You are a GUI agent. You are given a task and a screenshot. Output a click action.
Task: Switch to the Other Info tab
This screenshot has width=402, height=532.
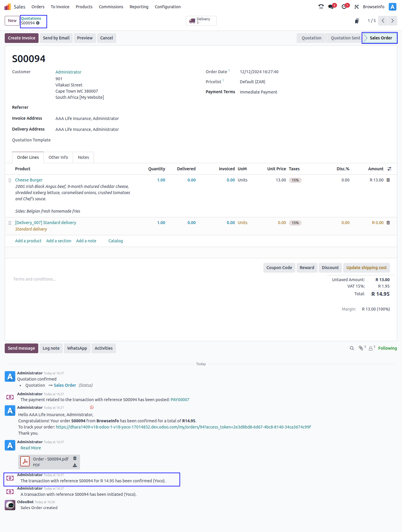(58, 157)
